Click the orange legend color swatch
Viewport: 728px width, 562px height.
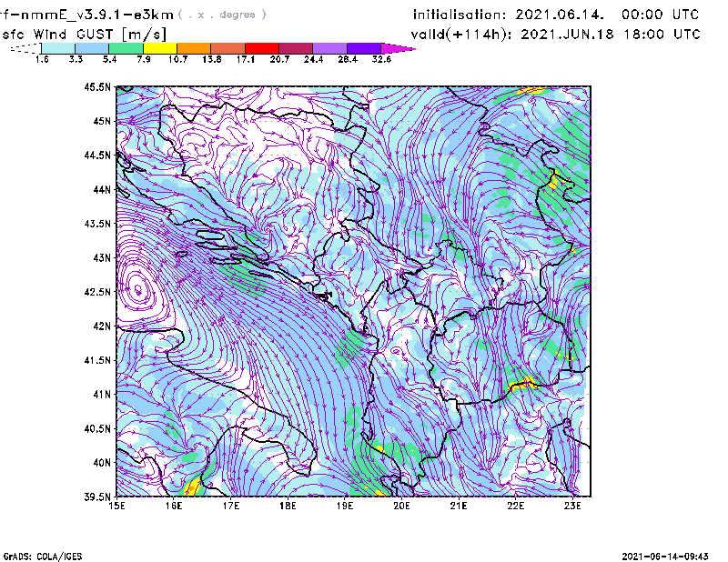(194, 48)
